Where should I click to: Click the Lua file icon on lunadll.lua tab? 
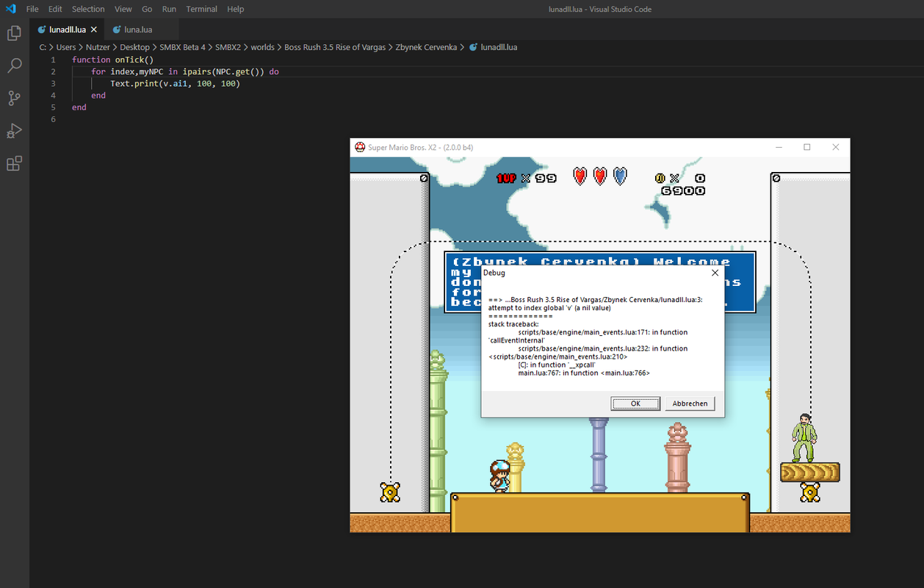point(43,29)
